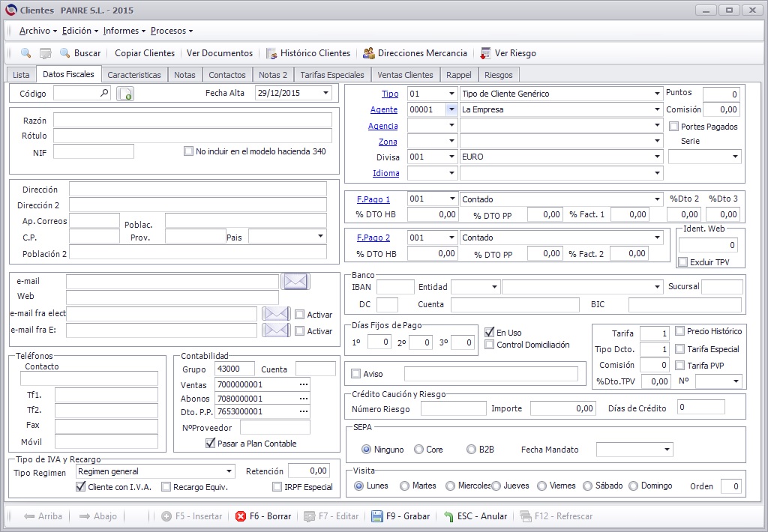Expand the Fecha Alta date dropdown
768x532 pixels.
coord(325,93)
